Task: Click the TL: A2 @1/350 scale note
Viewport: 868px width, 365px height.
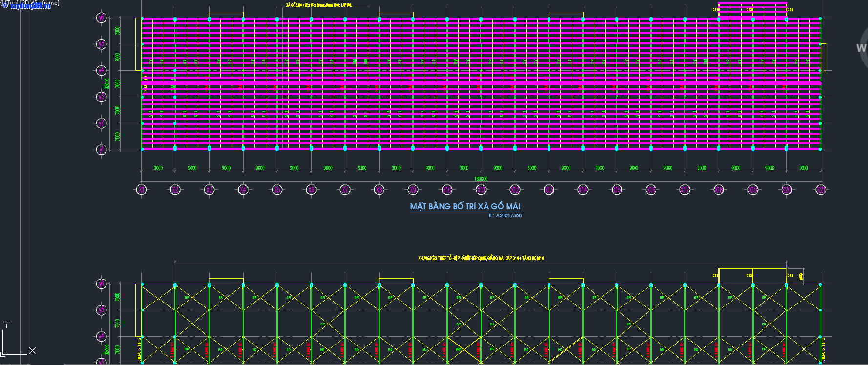Action: [x=505, y=215]
